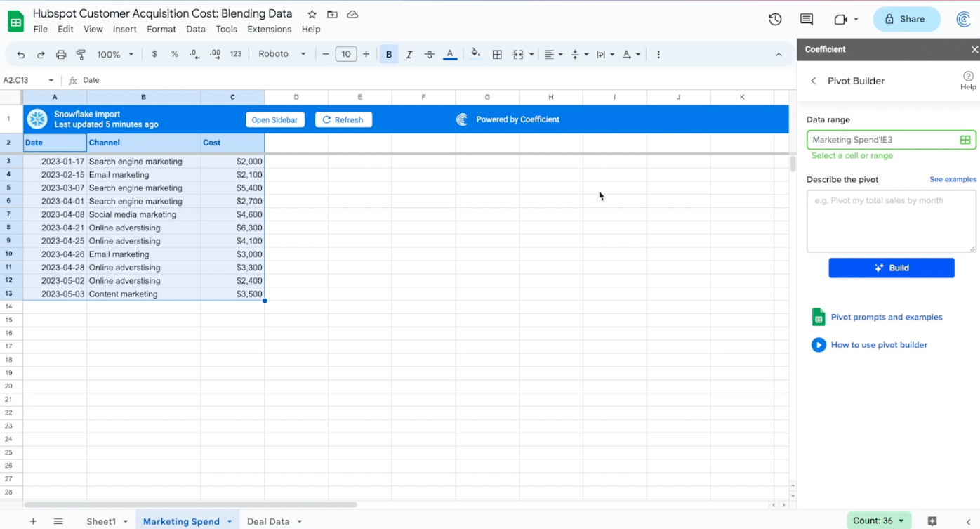The image size is (980, 529).
Task: Format as percent
Action: point(175,54)
